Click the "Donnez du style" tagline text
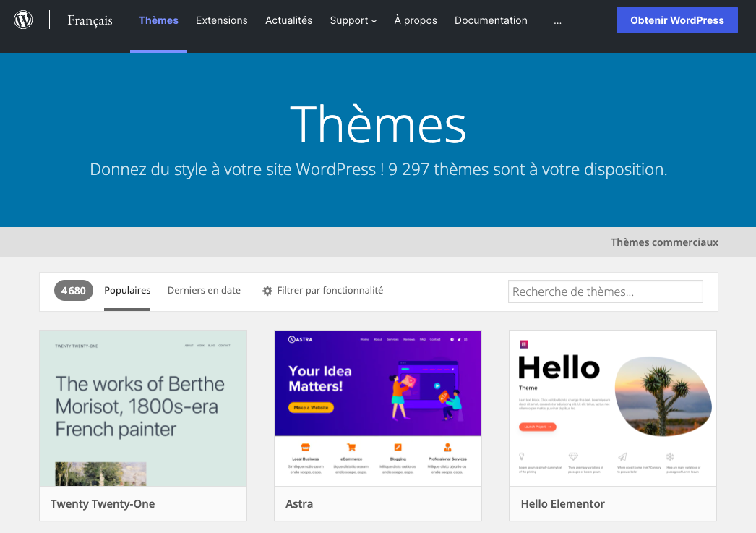Screen dimensions: 756x533 (x=379, y=169)
